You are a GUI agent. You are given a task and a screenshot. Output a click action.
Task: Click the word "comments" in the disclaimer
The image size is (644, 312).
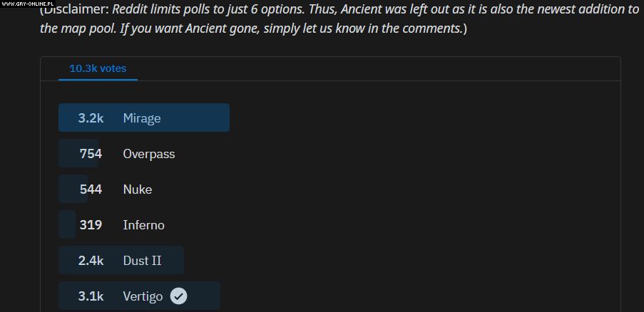432,29
